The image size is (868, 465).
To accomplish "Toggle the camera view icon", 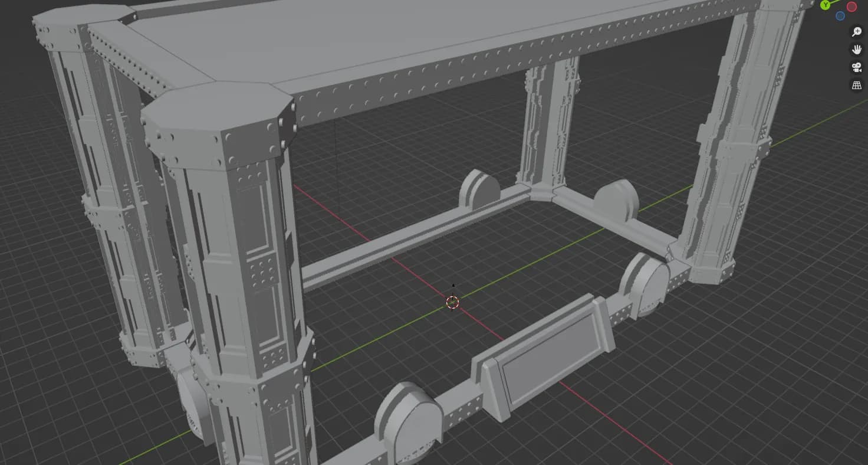I will (857, 67).
